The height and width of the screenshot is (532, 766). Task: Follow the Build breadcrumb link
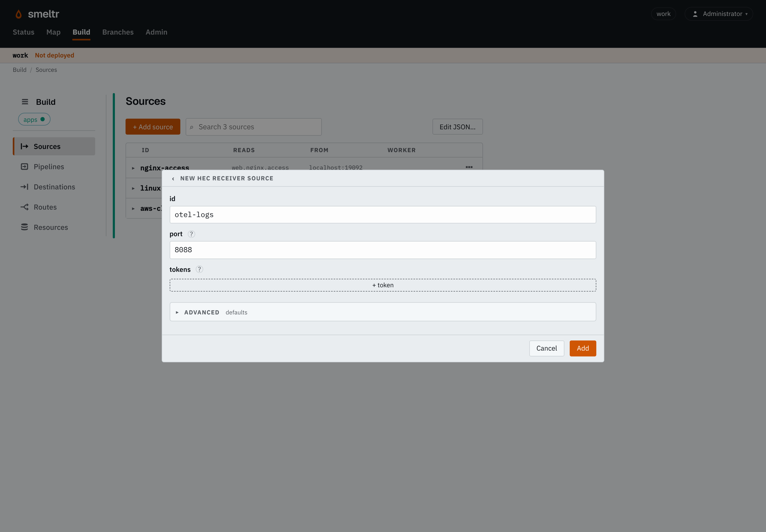point(20,70)
